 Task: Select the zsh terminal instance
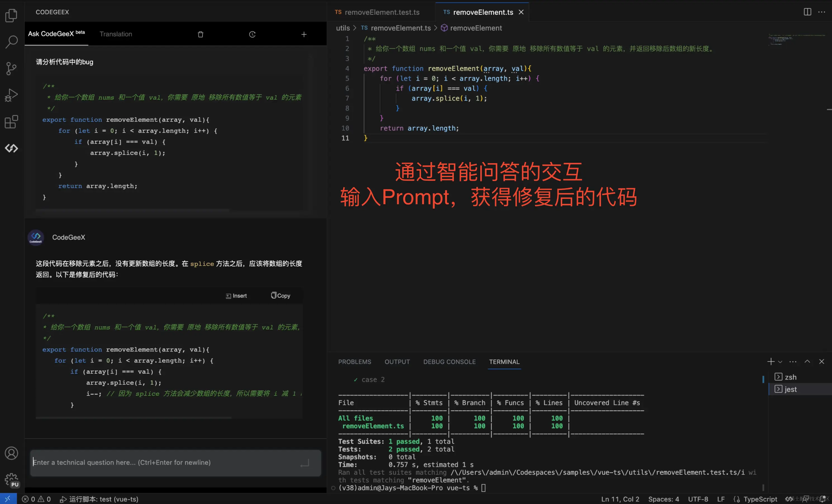[790, 377]
